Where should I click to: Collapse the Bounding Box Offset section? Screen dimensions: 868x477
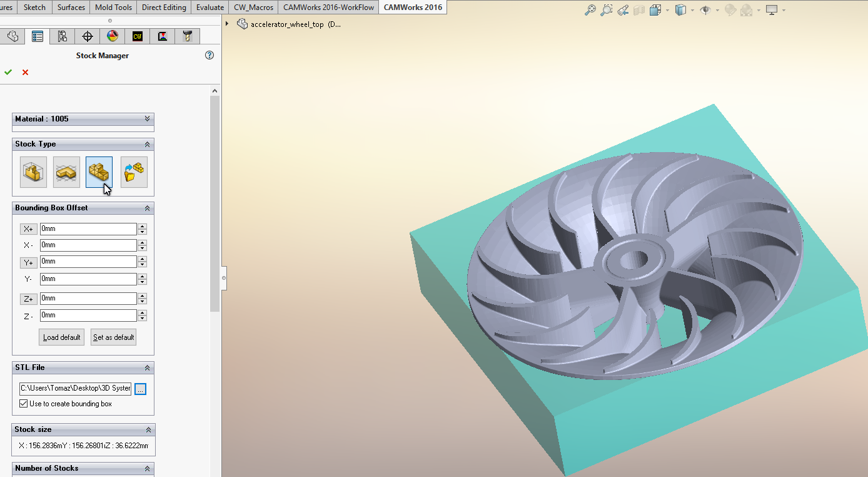(147, 208)
